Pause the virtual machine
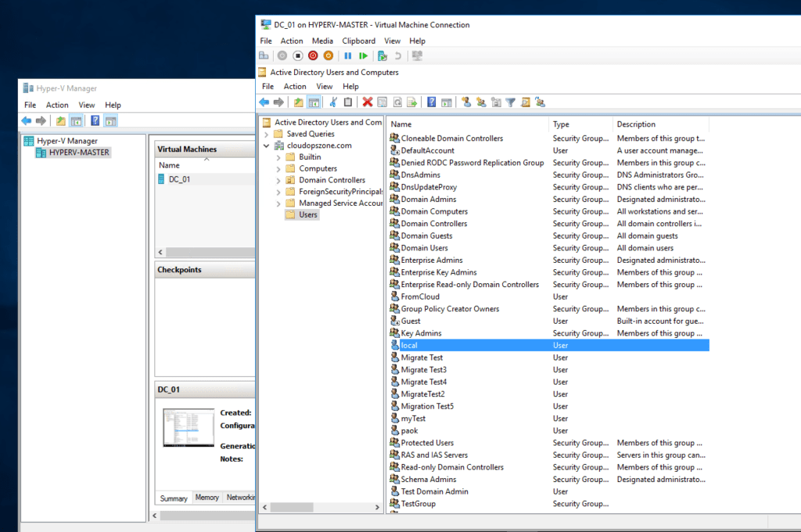This screenshot has width=801, height=532. pos(347,56)
